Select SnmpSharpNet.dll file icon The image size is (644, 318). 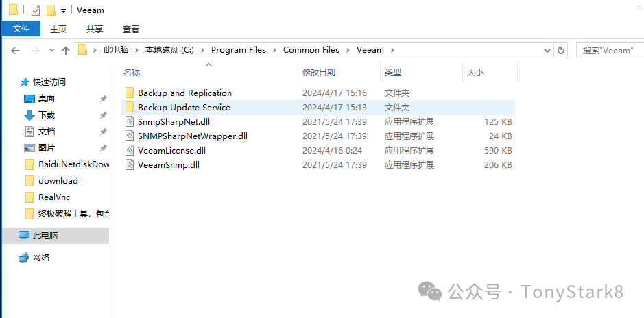pos(130,121)
